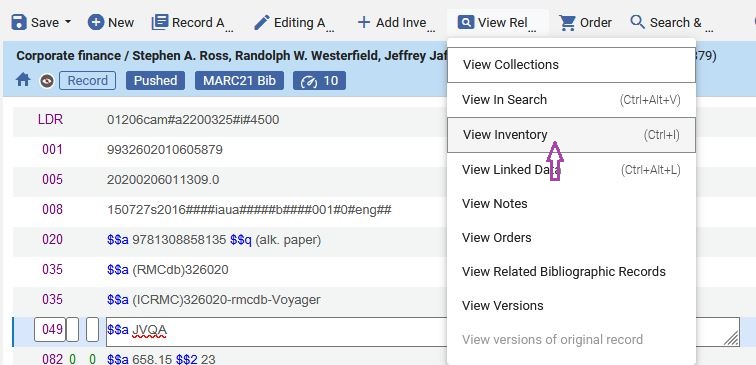Open the Search & Browse menu
This screenshot has height=365, width=756.
(x=673, y=23)
